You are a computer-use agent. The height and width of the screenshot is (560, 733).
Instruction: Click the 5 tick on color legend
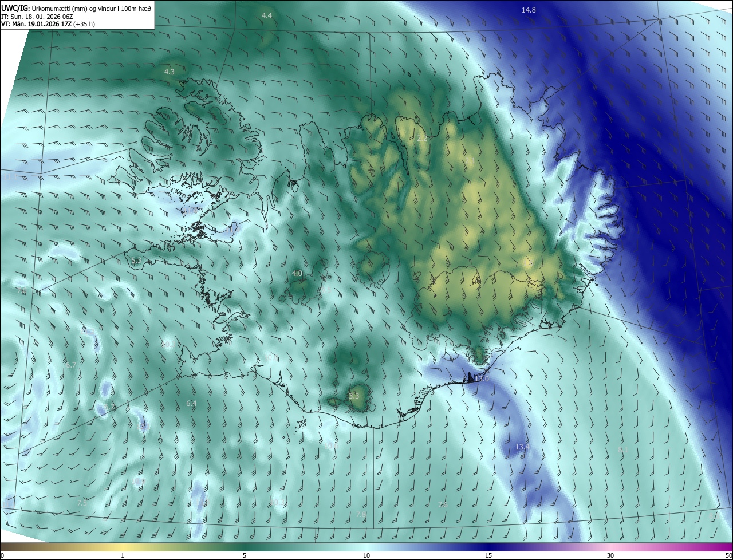pos(245,556)
